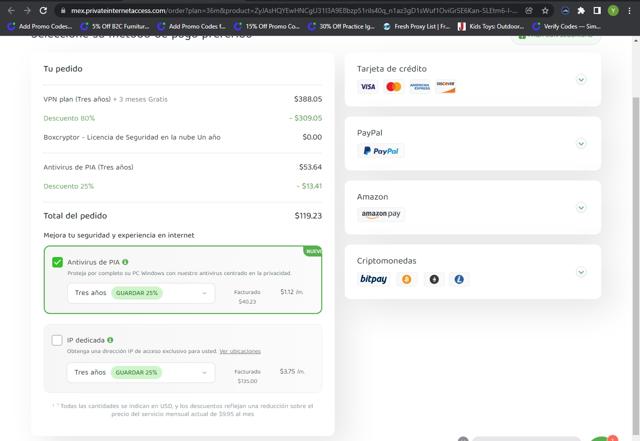The height and width of the screenshot is (441, 640).
Task: Click the PayPal logo
Action: click(x=381, y=151)
